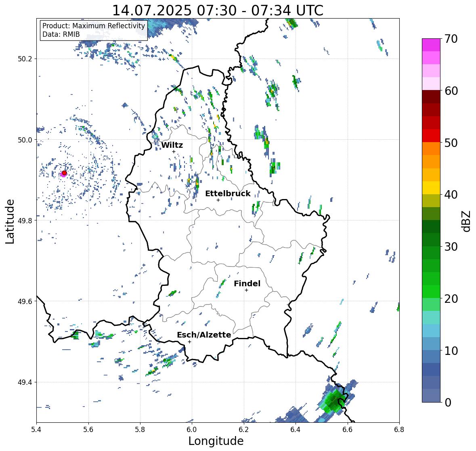Click the colorbar tick label 60

451,91
